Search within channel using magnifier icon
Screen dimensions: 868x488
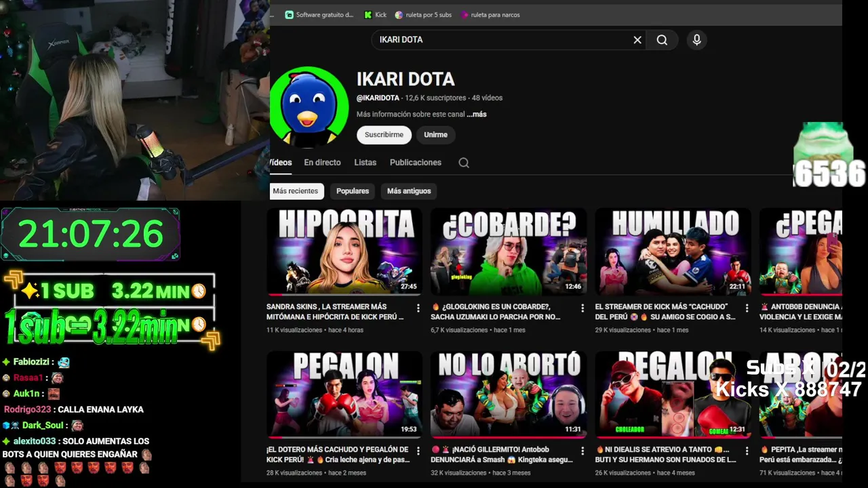click(x=464, y=163)
